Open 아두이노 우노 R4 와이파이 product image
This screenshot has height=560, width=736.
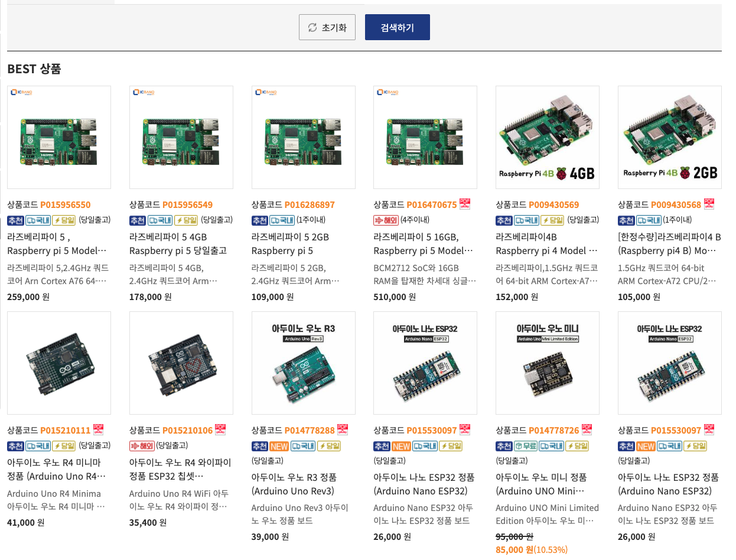pyautogui.click(x=181, y=363)
